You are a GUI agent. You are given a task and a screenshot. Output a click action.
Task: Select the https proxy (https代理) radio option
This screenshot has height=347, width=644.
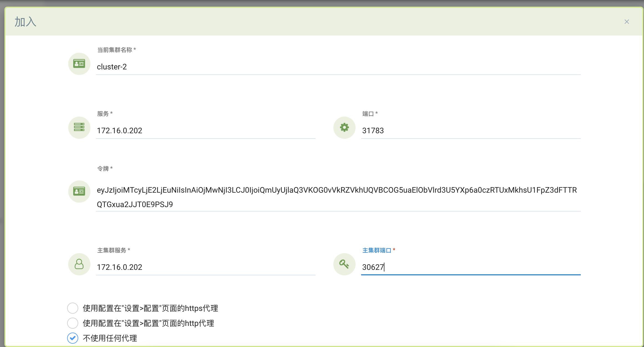tap(73, 308)
